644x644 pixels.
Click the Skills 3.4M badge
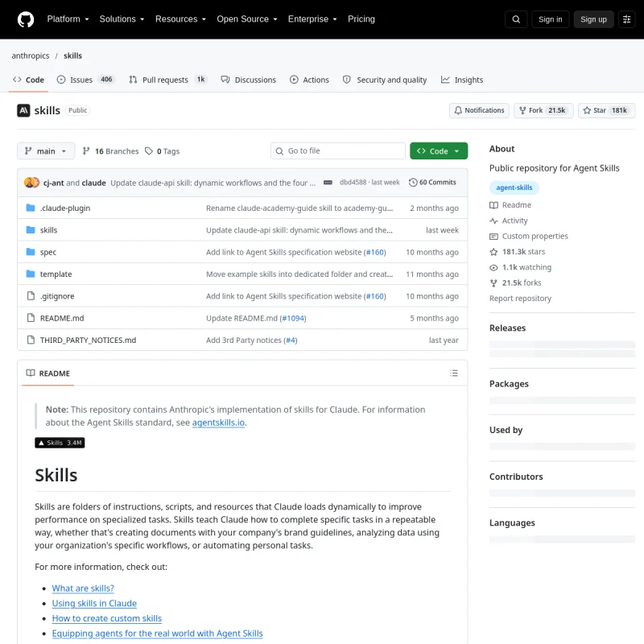60,443
